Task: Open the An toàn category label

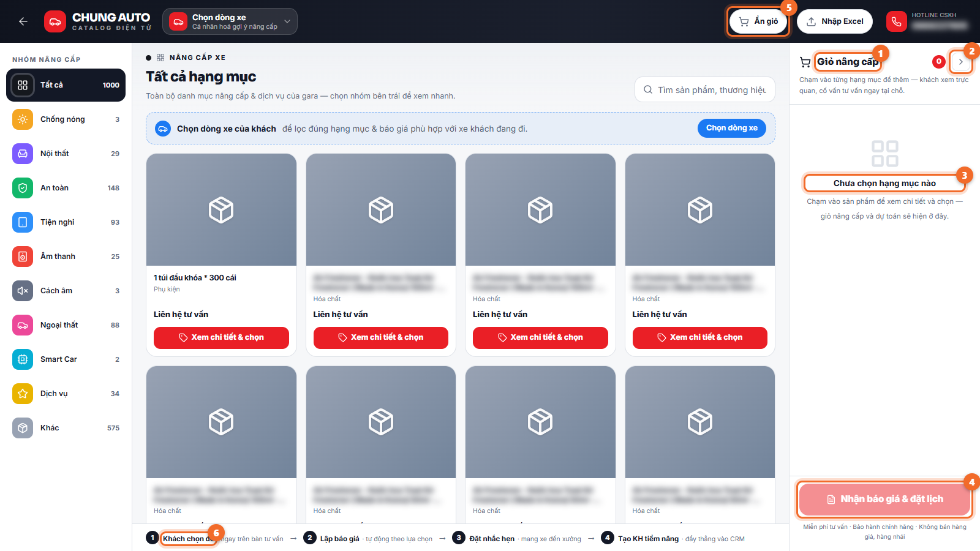Action: [x=55, y=188]
